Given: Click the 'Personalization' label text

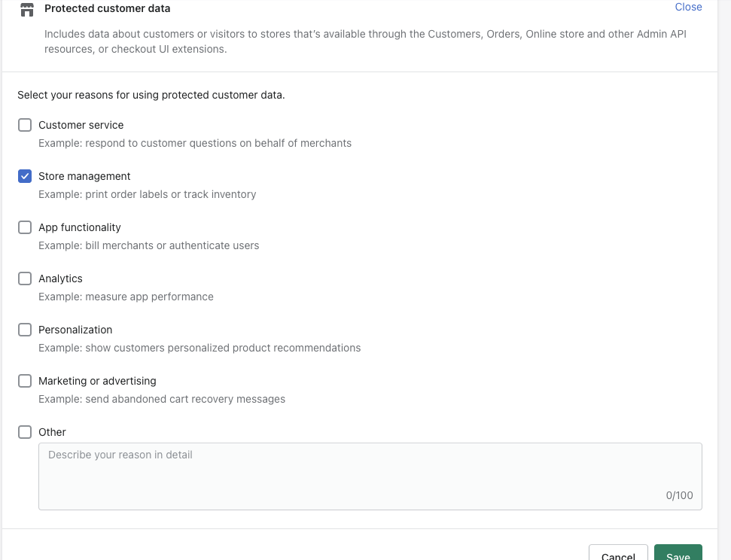Looking at the screenshot, I should tap(75, 330).
